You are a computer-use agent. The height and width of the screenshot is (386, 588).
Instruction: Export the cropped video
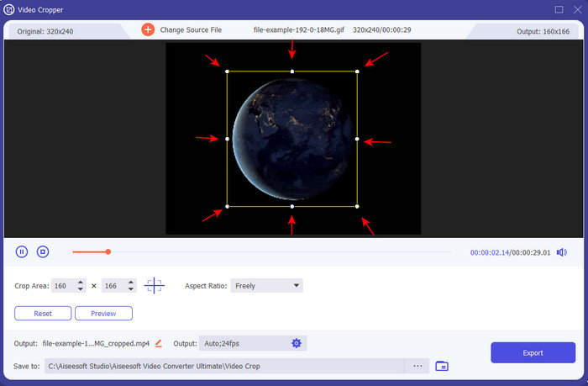tap(532, 353)
